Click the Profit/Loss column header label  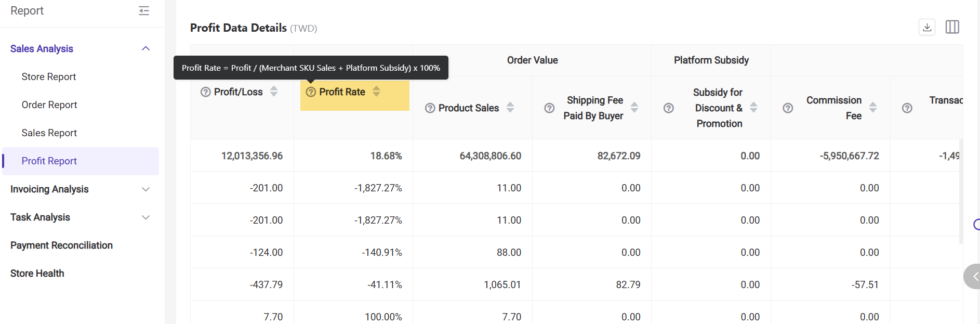click(239, 92)
